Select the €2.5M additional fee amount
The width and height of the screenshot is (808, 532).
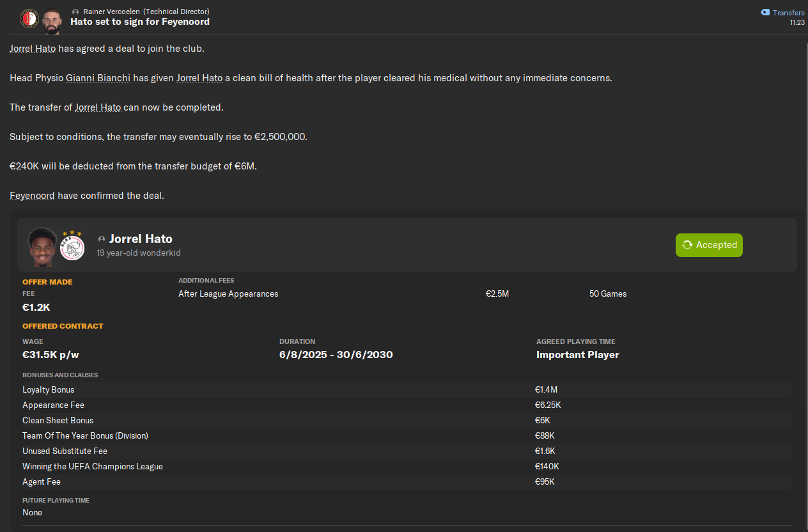click(497, 294)
